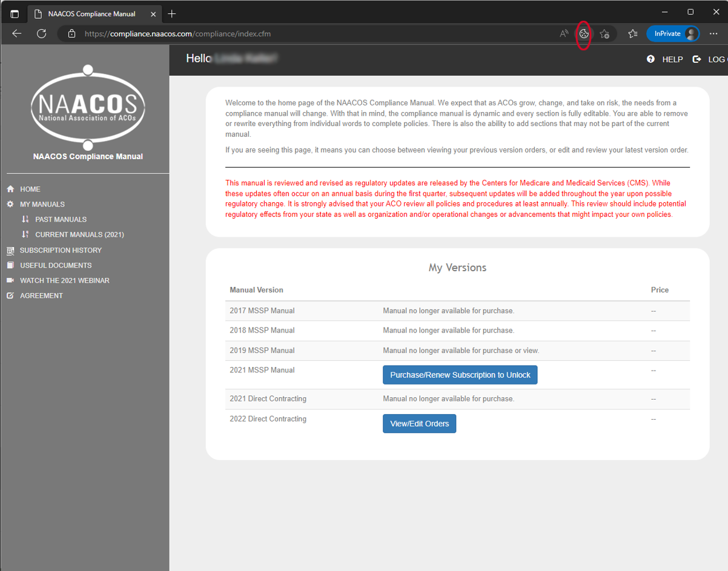Click the View/Edit Orders button
This screenshot has width=728, height=571.
coord(419,424)
